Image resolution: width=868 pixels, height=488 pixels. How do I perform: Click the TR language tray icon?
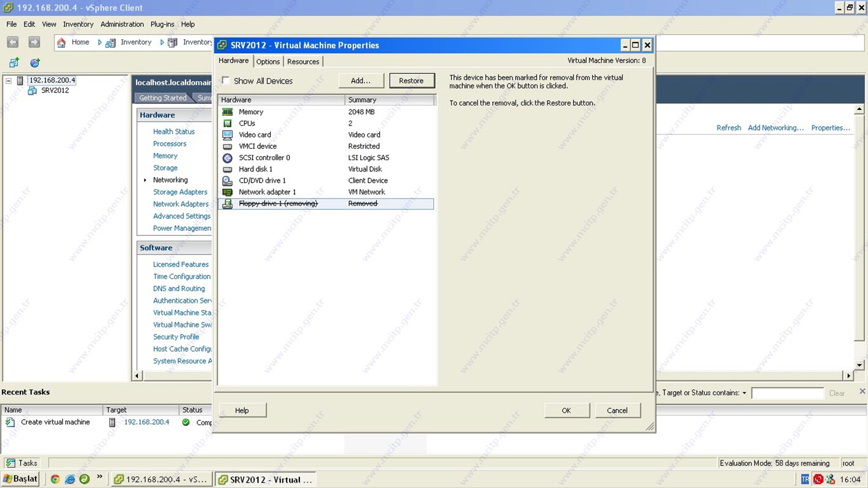coord(805,479)
